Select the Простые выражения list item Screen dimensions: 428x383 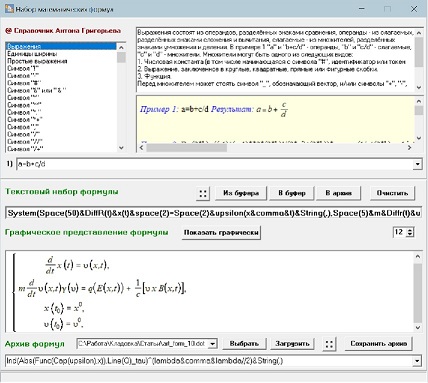pyautogui.click(x=61, y=61)
